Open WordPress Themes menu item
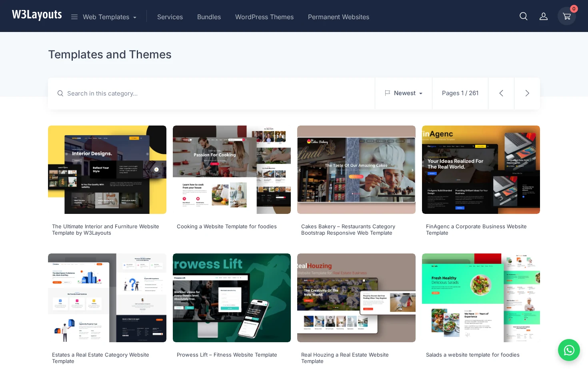 264,17
